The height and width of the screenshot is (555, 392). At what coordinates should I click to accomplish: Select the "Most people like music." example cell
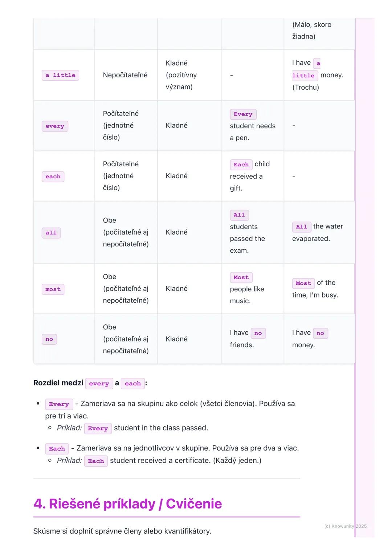(x=247, y=289)
